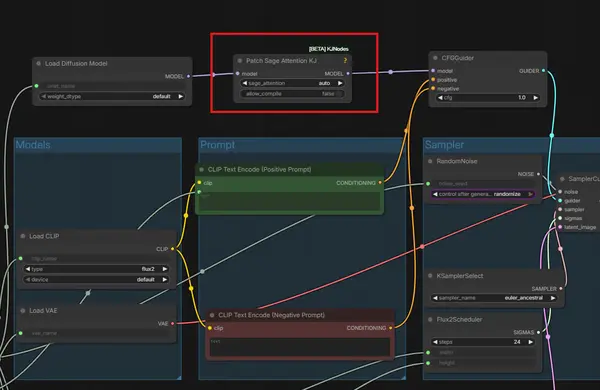Click the negative input socket on CFGGuider

[x=433, y=88]
